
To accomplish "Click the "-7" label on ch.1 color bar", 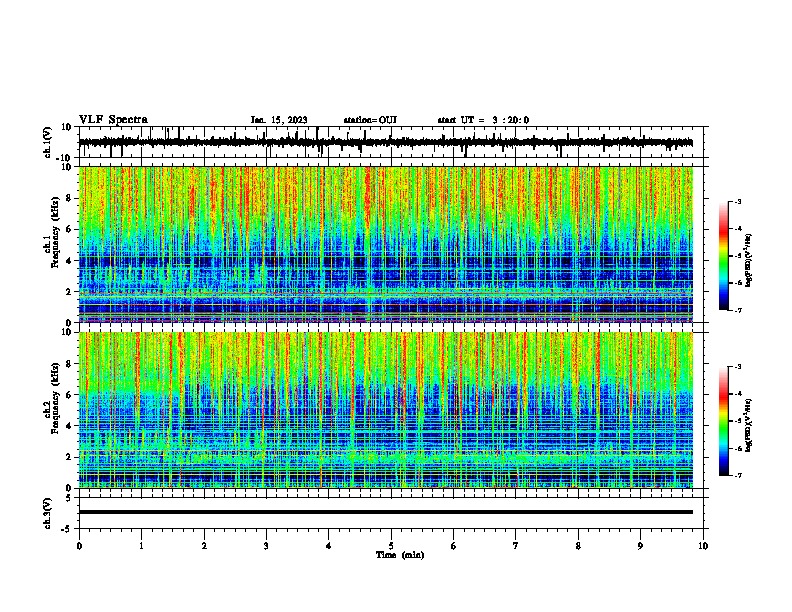I will pyautogui.click(x=737, y=310).
